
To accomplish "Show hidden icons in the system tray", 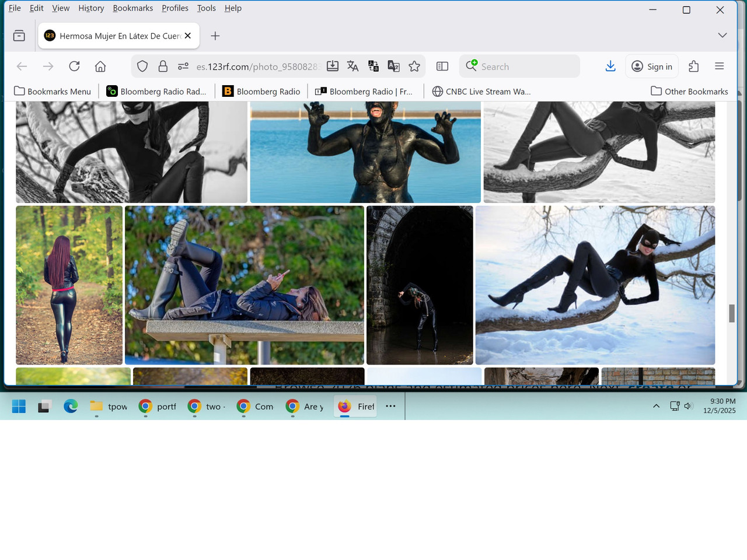I will pos(656,406).
